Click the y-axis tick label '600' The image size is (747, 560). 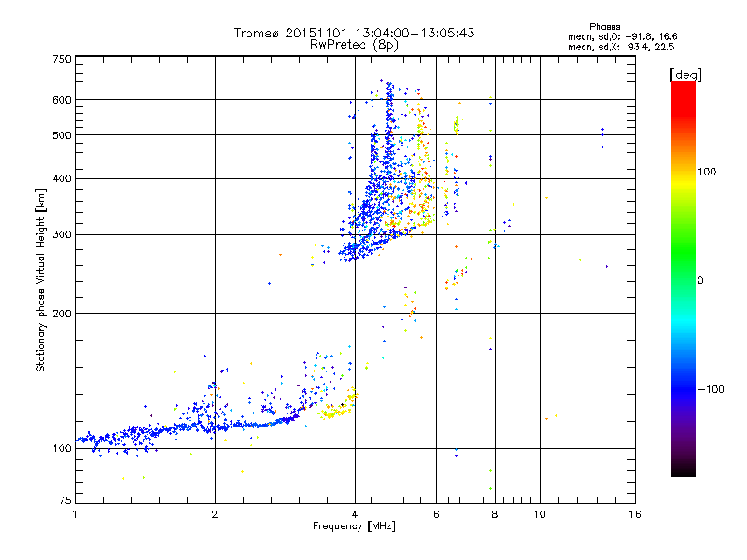pyautogui.click(x=63, y=100)
